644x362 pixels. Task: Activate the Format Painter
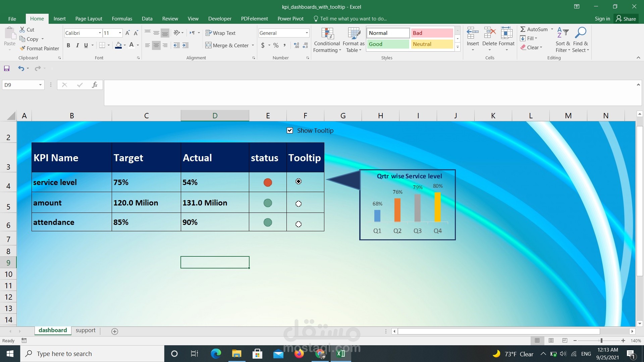pyautogui.click(x=40, y=48)
